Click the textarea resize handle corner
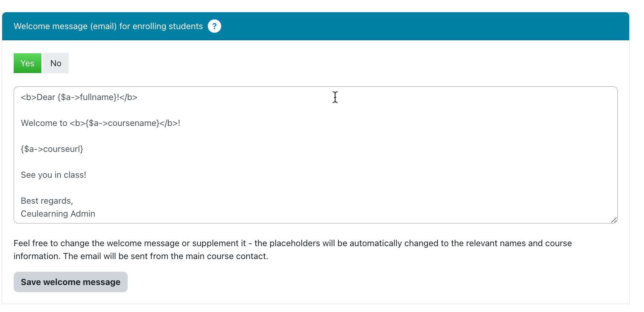The height and width of the screenshot is (312, 644). click(614, 220)
